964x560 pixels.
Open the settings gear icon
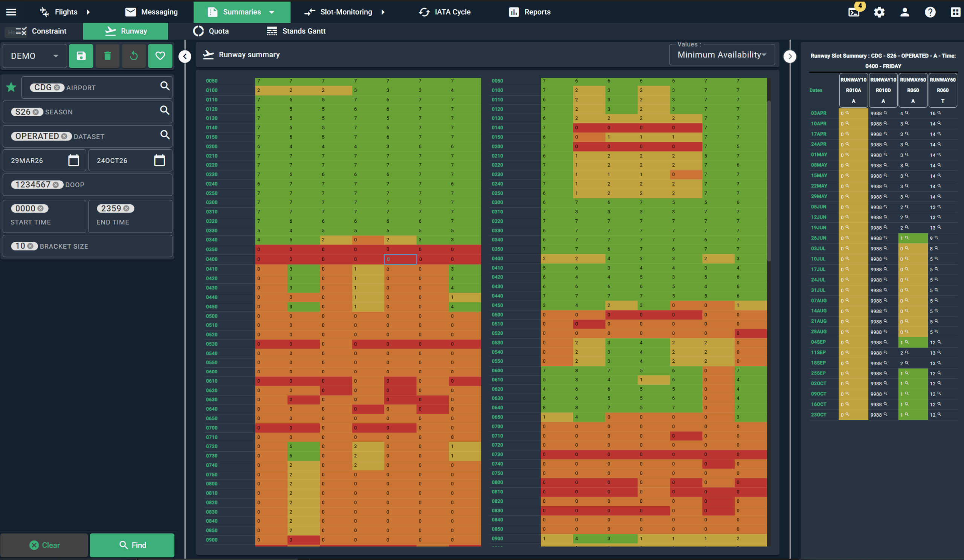pos(879,12)
